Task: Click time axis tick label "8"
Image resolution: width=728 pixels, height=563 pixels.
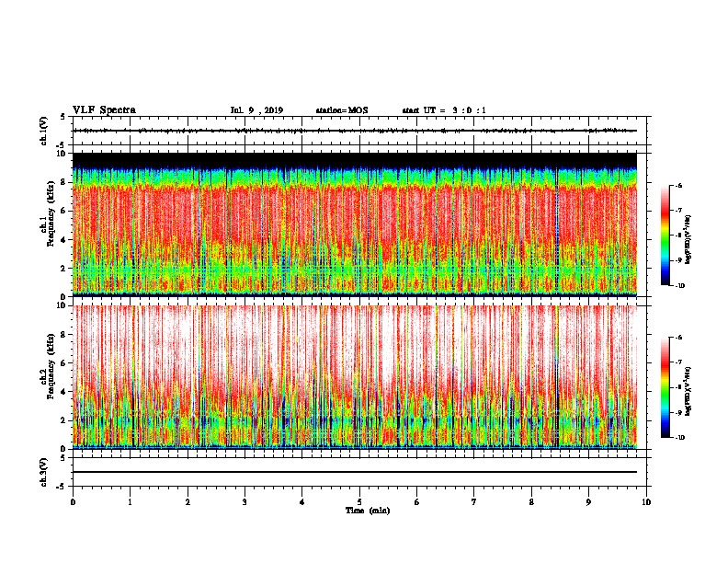Action: 531,502
